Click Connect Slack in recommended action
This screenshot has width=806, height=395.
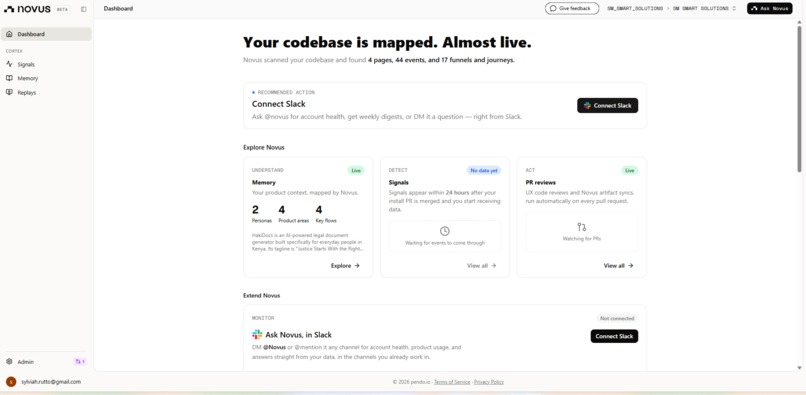pyautogui.click(x=608, y=105)
